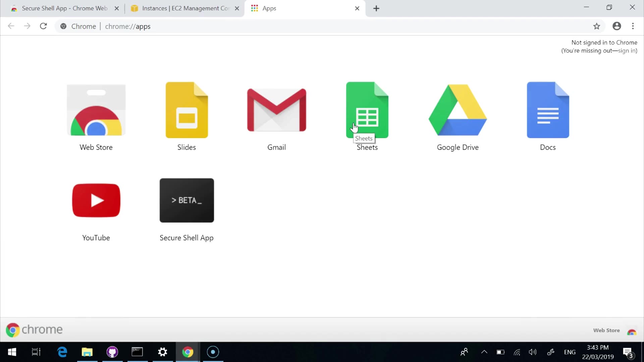Click the sign in link
Screen dimensions: 644x362
[x=627, y=51]
